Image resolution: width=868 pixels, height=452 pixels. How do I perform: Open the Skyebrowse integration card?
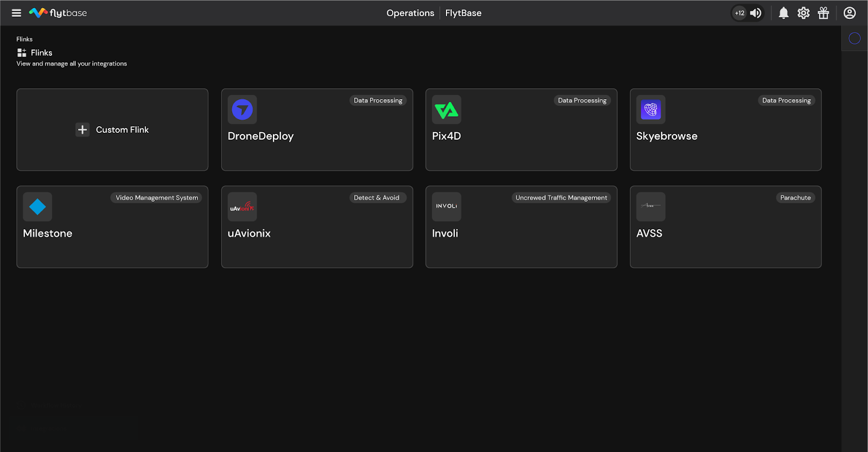tap(726, 130)
